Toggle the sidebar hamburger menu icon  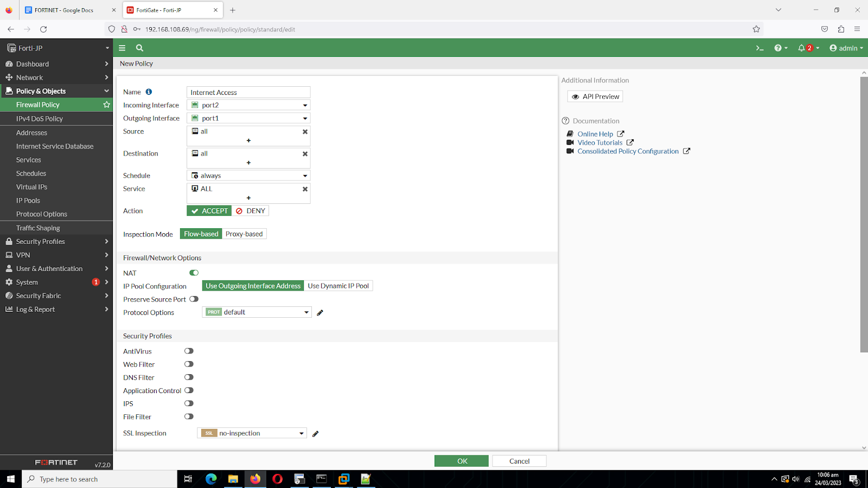(x=122, y=48)
